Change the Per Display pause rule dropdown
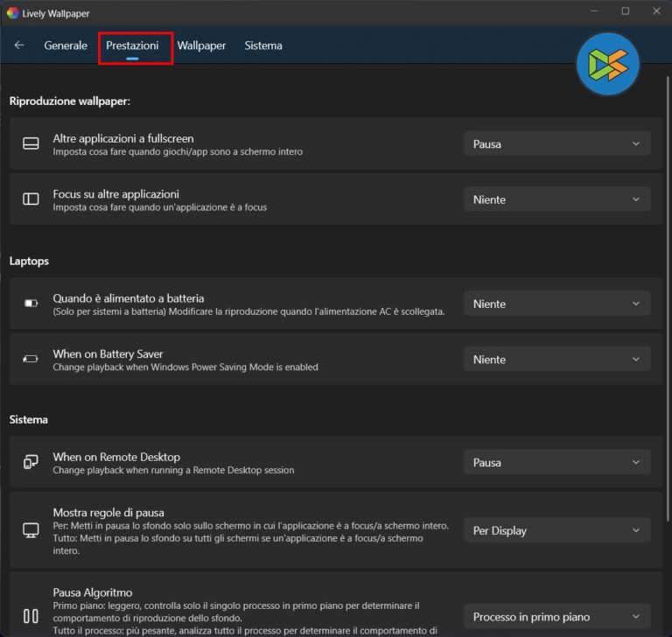The height and width of the screenshot is (637, 672). pyautogui.click(x=556, y=530)
